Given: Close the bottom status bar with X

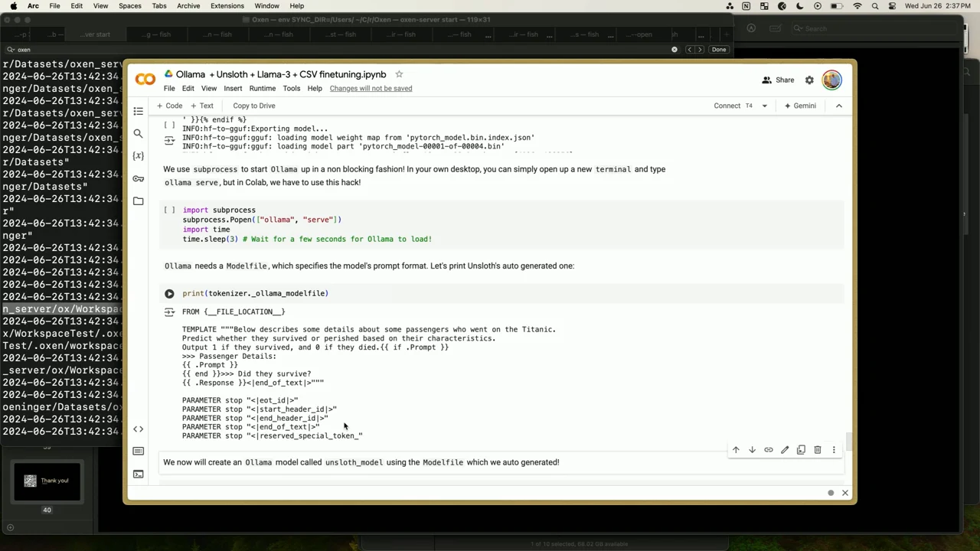Looking at the screenshot, I should click(845, 493).
